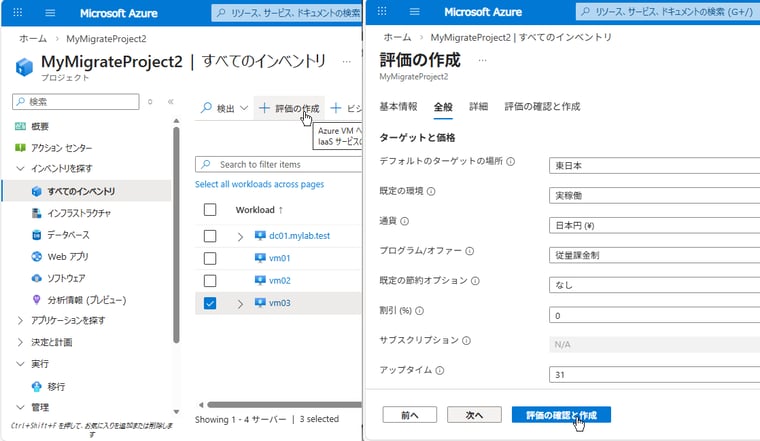Image resolution: width=760 pixels, height=441 pixels.
Task: Click info icon beside 既定の節約オプション
Action: [475, 281]
